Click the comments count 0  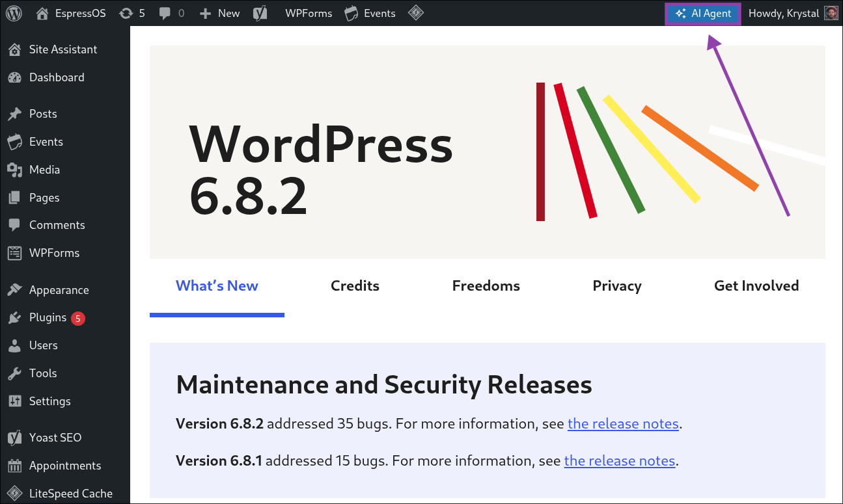pyautogui.click(x=181, y=13)
